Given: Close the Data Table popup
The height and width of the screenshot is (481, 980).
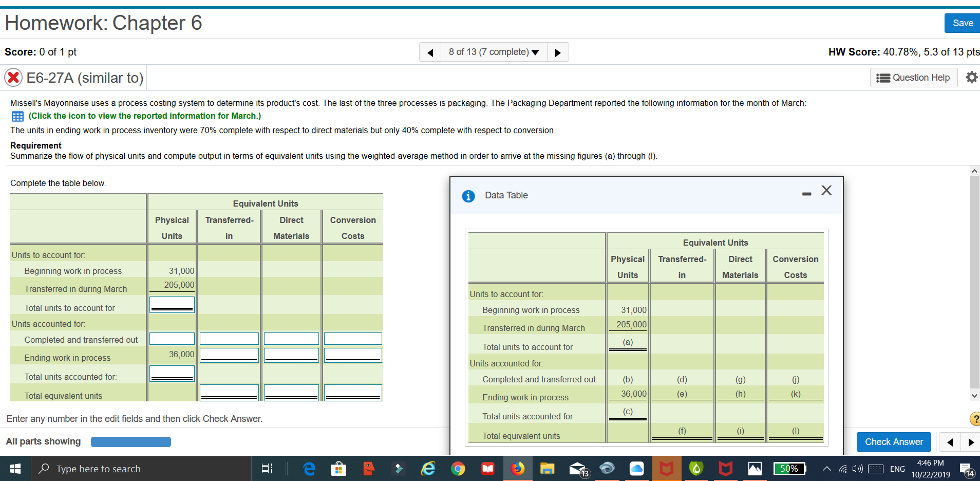Looking at the screenshot, I should (x=826, y=191).
